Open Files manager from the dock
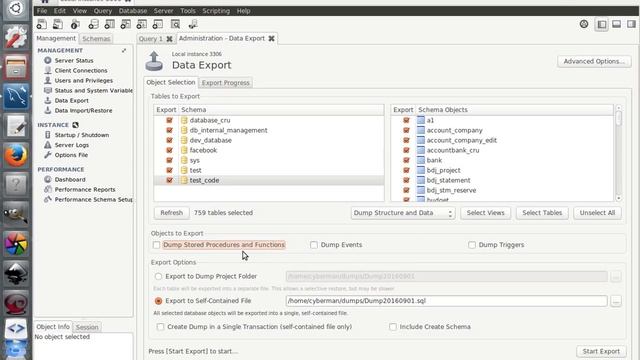 click(16, 67)
